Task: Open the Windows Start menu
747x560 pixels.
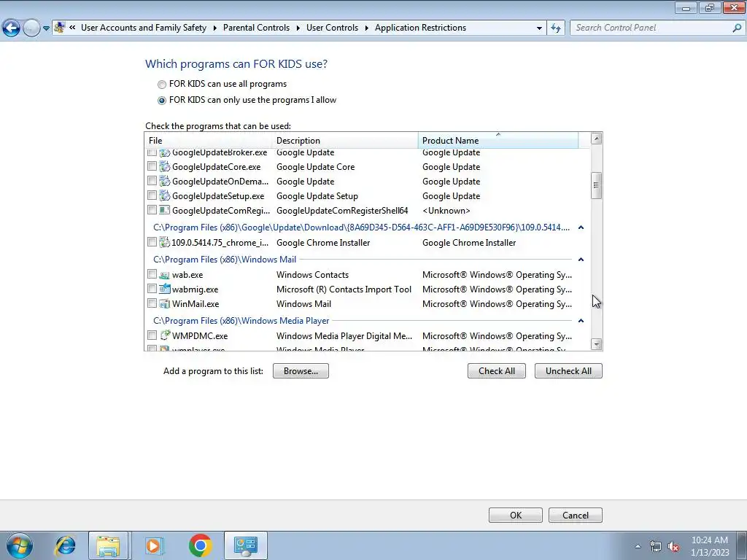Action: 20,545
